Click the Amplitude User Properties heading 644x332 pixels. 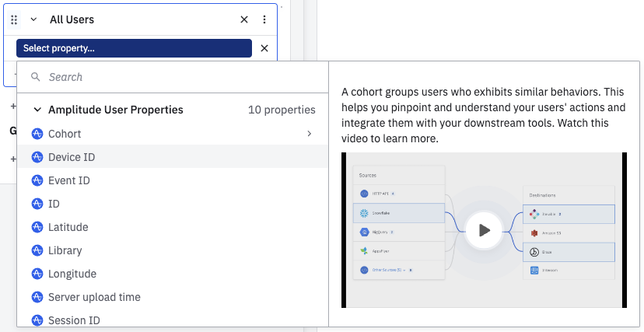pyautogui.click(x=116, y=110)
